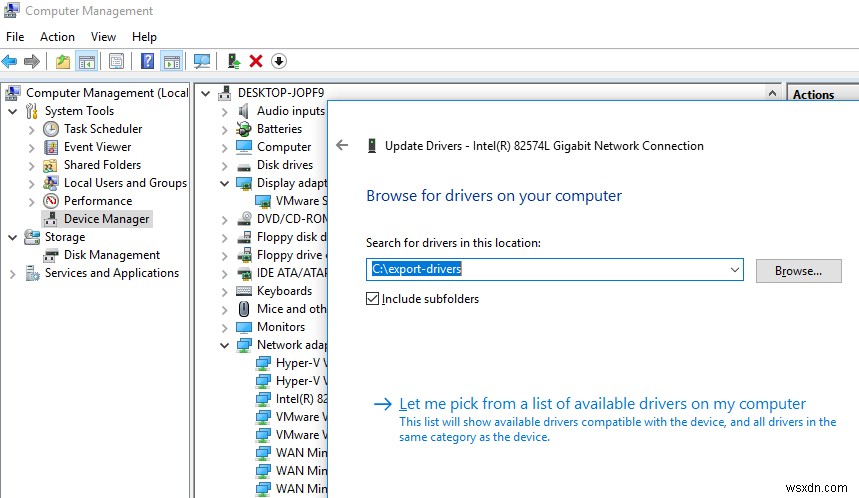Click the Back arrow toolbar icon
The image size is (859, 498).
click(9, 61)
